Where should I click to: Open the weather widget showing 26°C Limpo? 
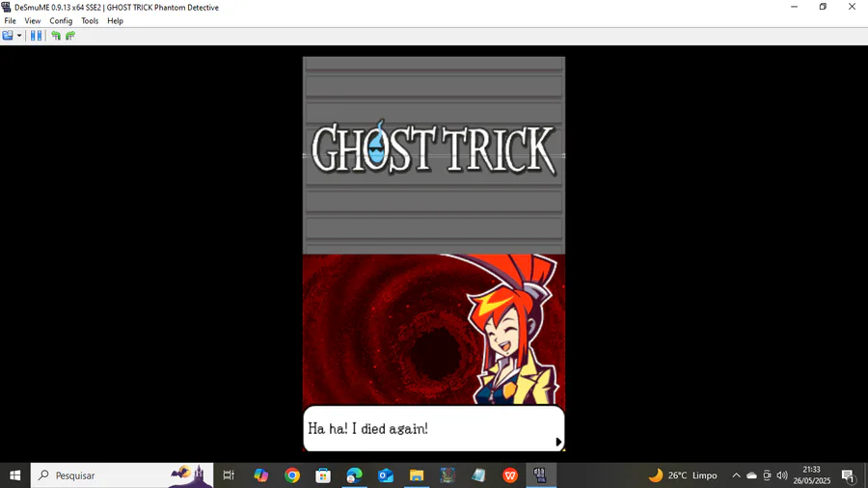[x=683, y=475]
